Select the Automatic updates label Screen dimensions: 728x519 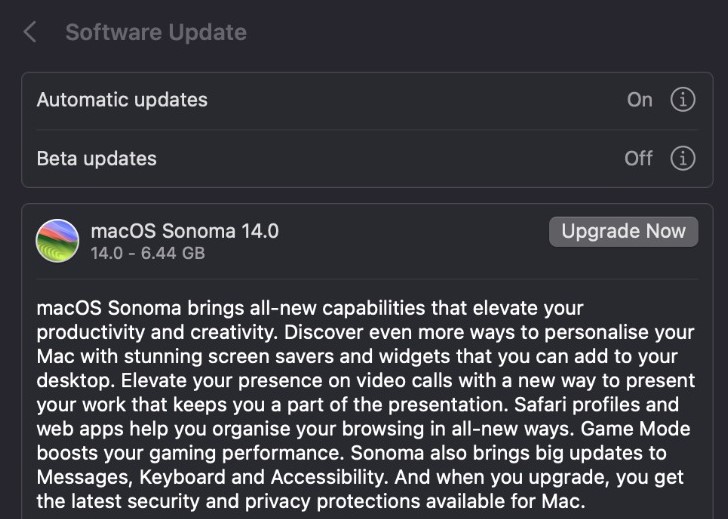click(122, 100)
